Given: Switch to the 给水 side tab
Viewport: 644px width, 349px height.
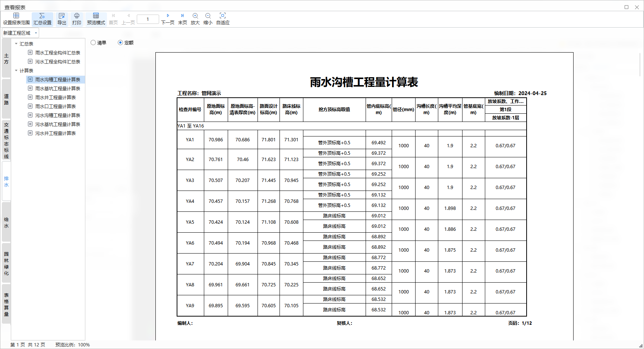Looking at the screenshot, I should click(x=6, y=223).
